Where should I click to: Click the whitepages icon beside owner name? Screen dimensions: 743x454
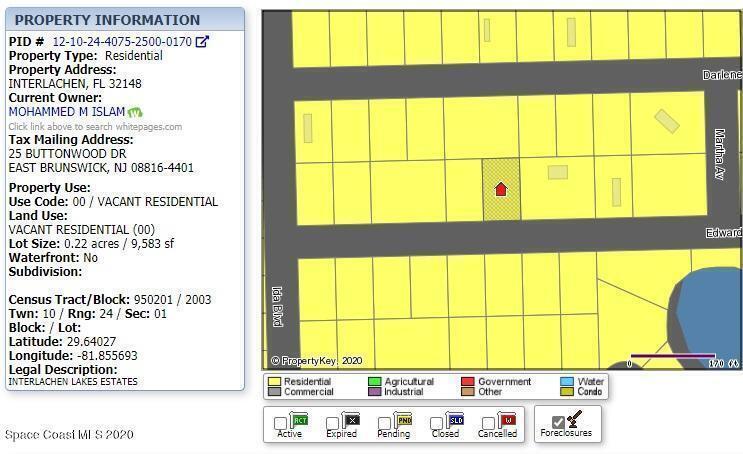(x=134, y=113)
